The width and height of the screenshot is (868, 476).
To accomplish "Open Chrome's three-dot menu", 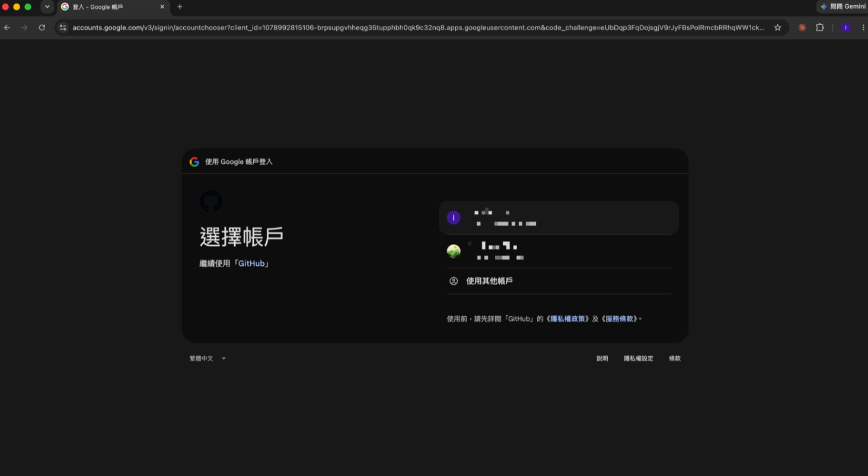I will (863, 27).
